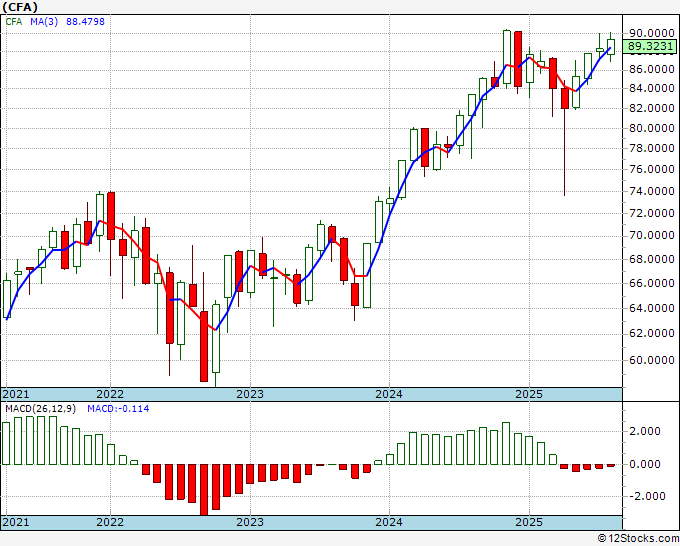Click the 78.0000 price axis label
The image size is (680, 546).
tap(651, 148)
